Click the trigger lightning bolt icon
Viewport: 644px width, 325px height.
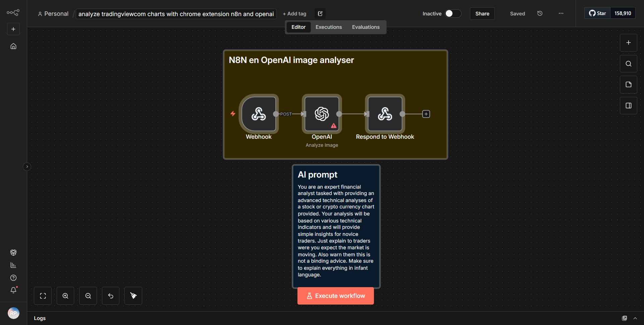(x=233, y=114)
